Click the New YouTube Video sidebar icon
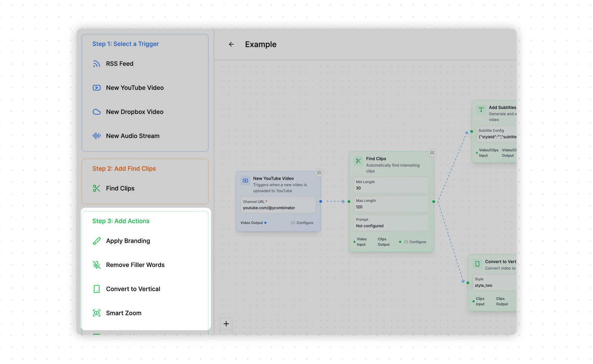593x364 pixels. coord(96,88)
